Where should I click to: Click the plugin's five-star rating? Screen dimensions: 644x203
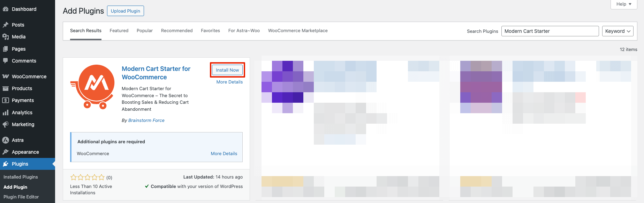(87, 177)
